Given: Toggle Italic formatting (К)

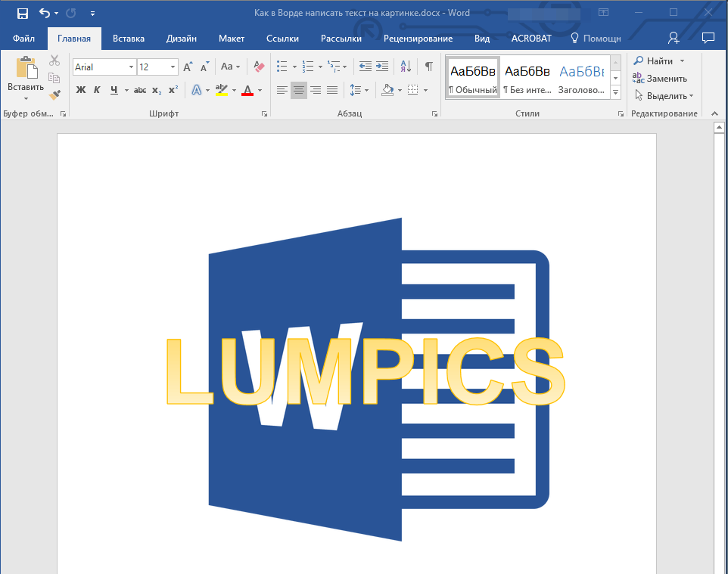Looking at the screenshot, I should tap(97, 90).
